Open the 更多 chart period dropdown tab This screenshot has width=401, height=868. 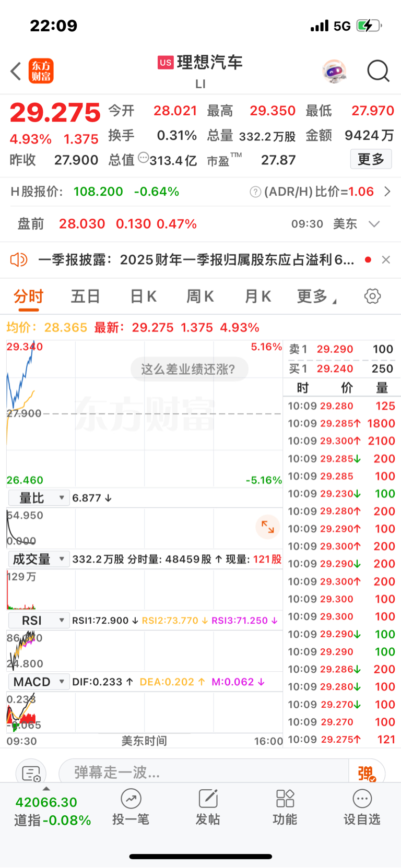tap(317, 296)
